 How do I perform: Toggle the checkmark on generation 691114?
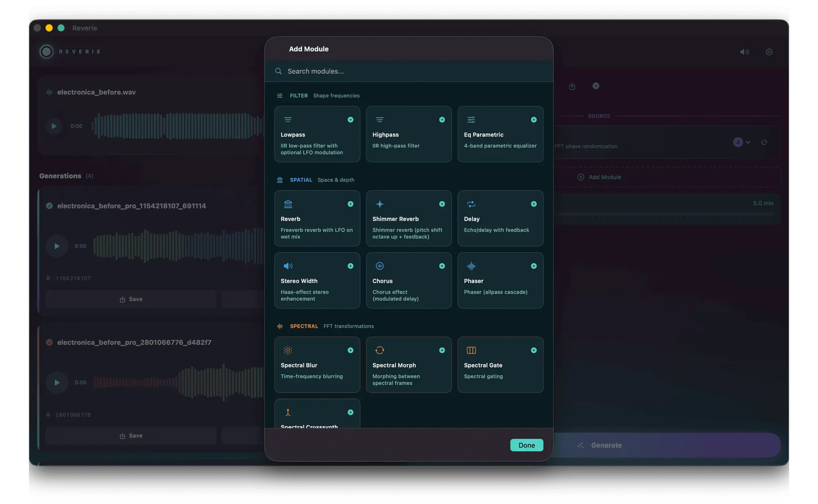pos(49,206)
